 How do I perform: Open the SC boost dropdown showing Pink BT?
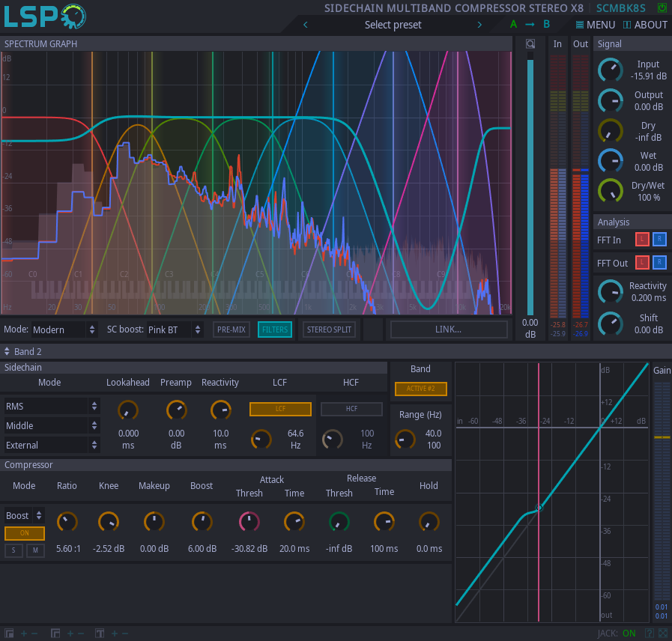[175, 329]
